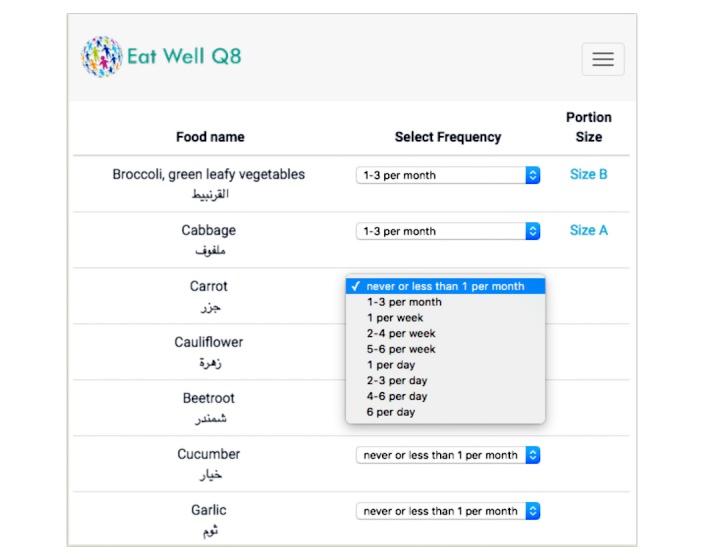This screenshot has width=704, height=560.
Task: Open the hamburger navigation menu
Action: click(x=602, y=59)
